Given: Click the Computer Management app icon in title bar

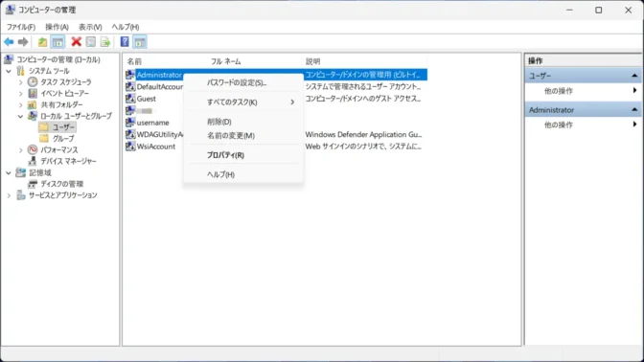Looking at the screenshot, I should pyautogui.click(x=11, y=10).
